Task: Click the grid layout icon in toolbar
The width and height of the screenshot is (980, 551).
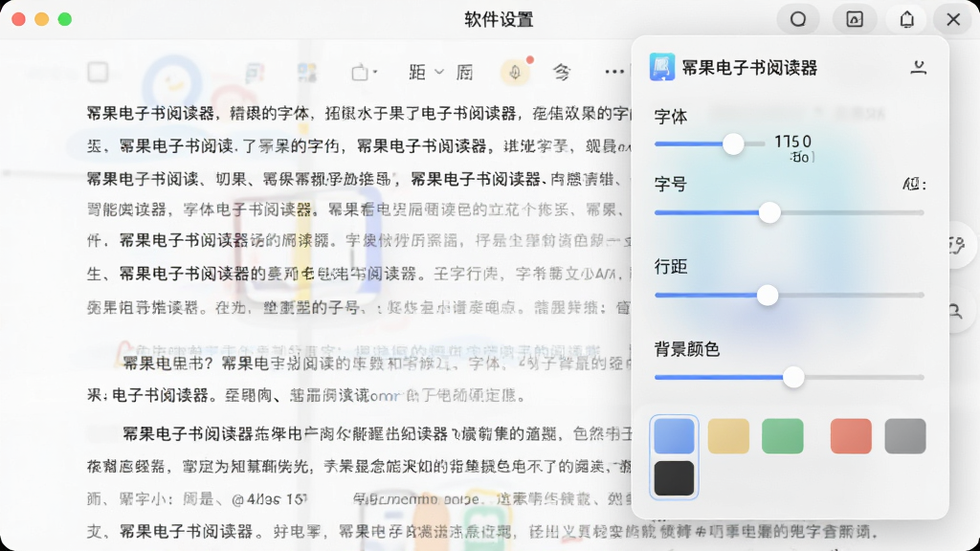Action: (x=307, y=73)
